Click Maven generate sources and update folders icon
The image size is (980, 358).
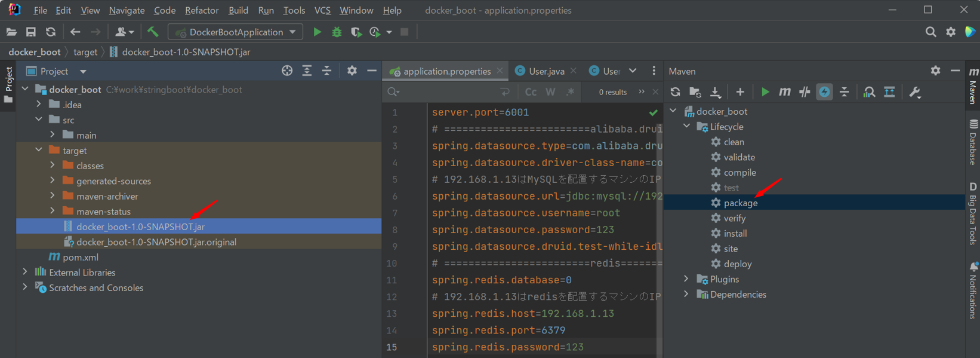pyautogui.click(x=695, y=92)
